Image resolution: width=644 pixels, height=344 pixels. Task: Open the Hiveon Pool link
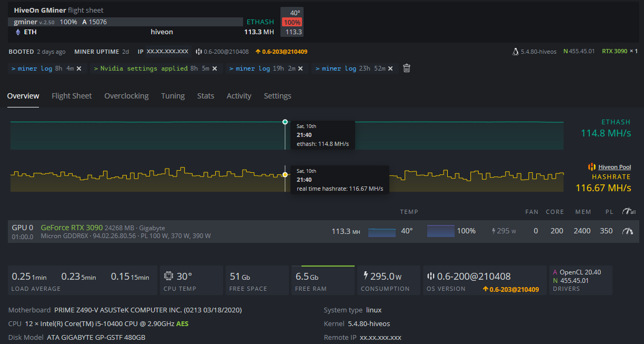coord(614,167)
